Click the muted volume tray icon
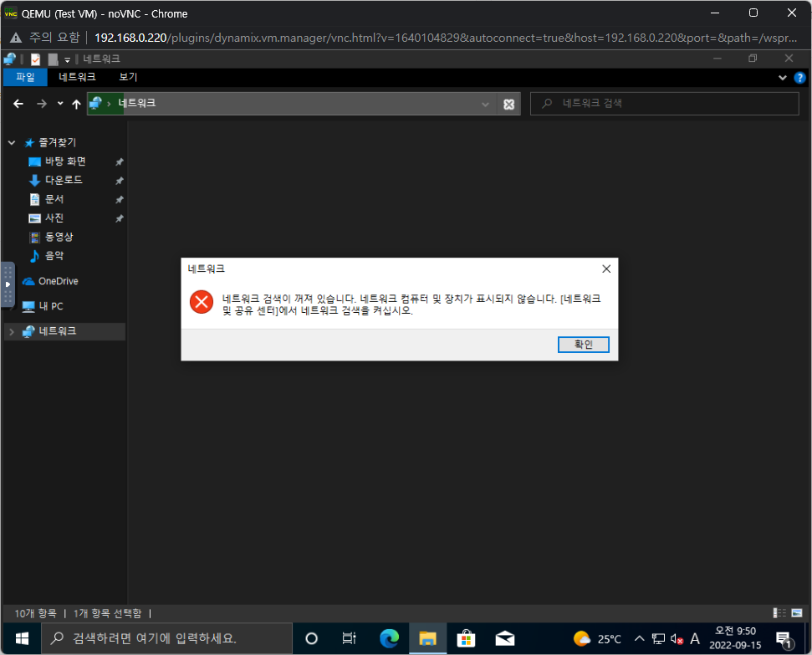 (x=677, y=639)
